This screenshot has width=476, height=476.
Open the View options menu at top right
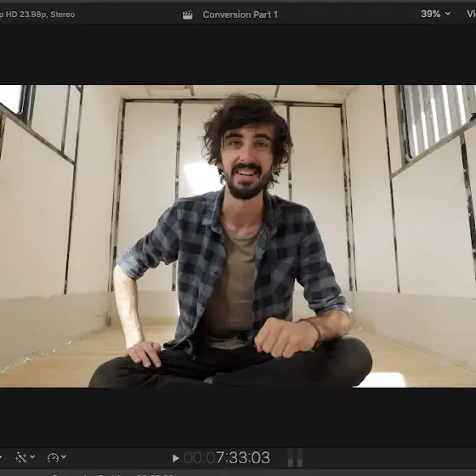(472, 14)
